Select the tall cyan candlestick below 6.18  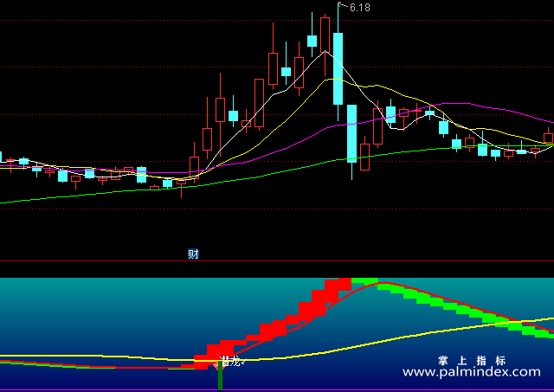coord(338,69)
